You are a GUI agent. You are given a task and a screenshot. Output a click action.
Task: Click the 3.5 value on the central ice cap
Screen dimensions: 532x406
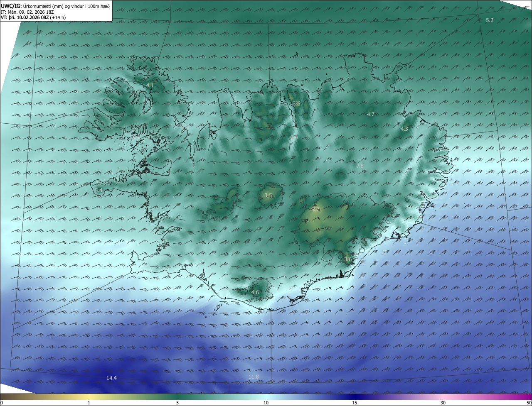(268, 195)
